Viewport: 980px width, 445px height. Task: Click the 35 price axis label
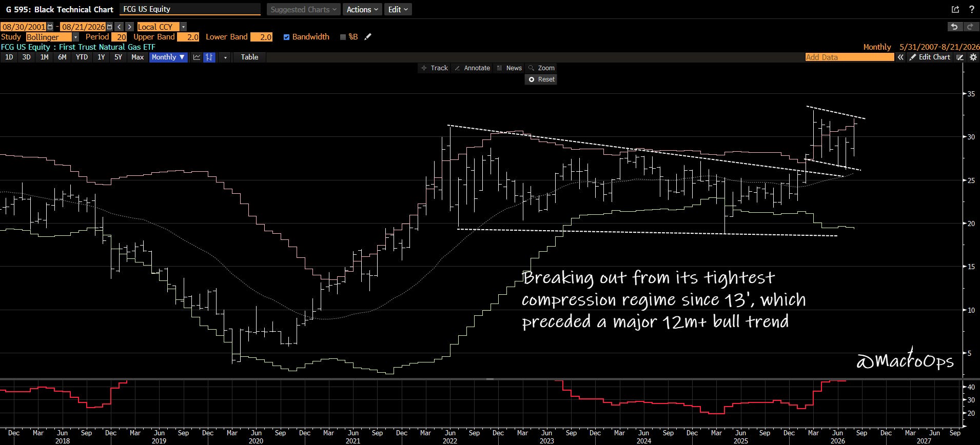click(x=971, y=94)
